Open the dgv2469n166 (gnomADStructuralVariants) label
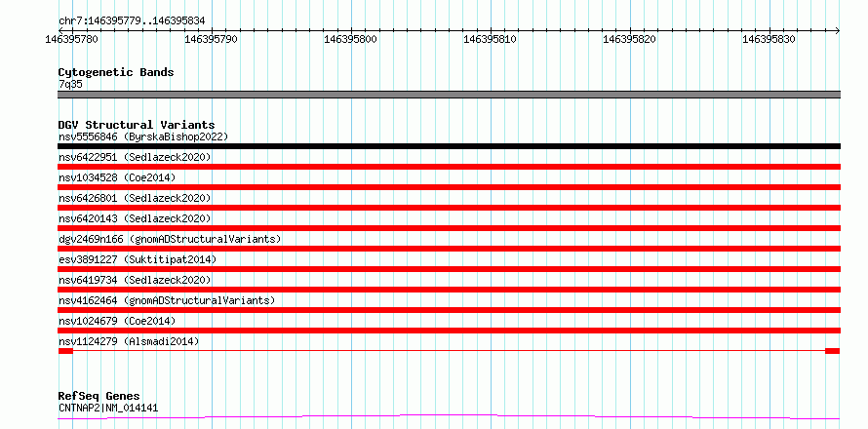868x429 pixels. coord(170,239)
